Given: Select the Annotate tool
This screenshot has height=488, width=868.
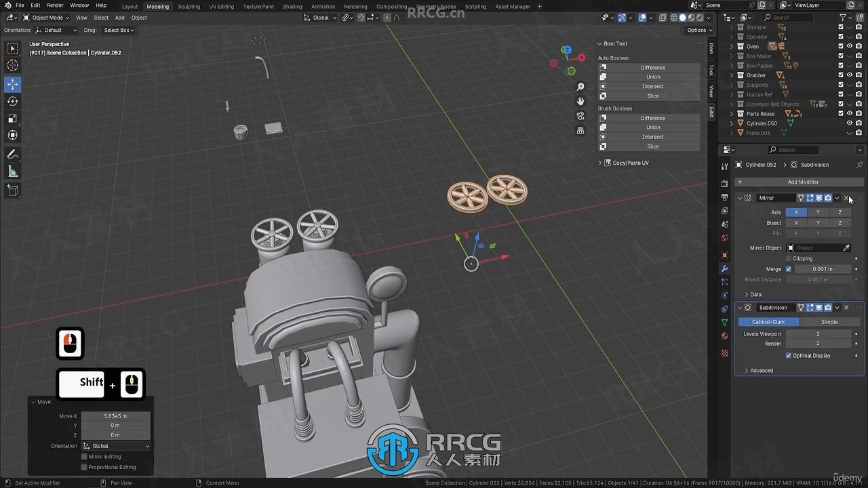Looking at the screenshot, I should tap(13, 155).
